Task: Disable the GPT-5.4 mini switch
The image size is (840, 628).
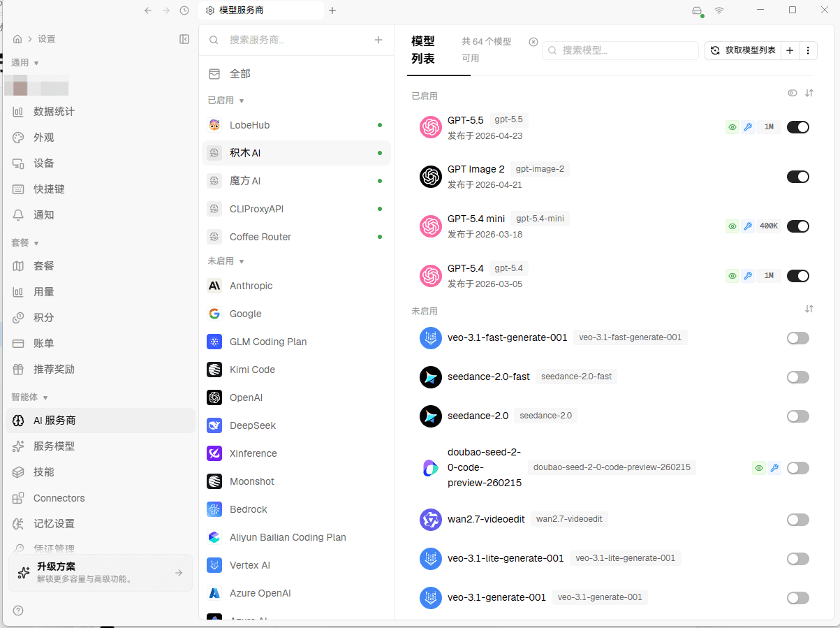Action: pyautogui.click(x=798, y=226)
